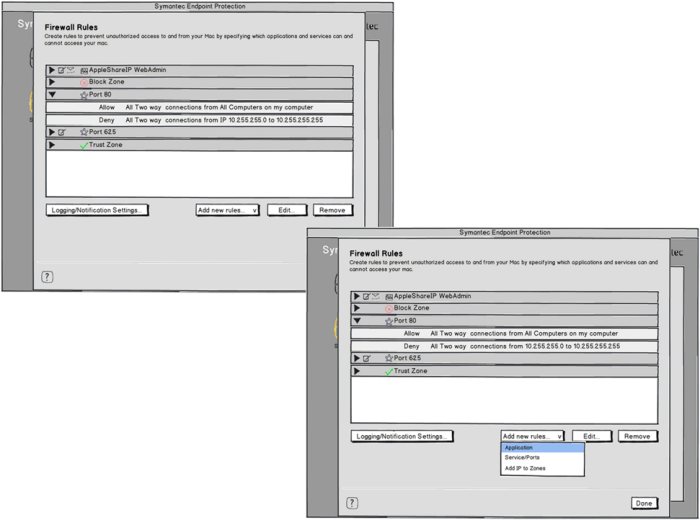The height and width of the screenshot is (520, 700).
Task: Choose Service/Ports from Add new rules menu
Action: pyautogui.click(x=542, y=458)
